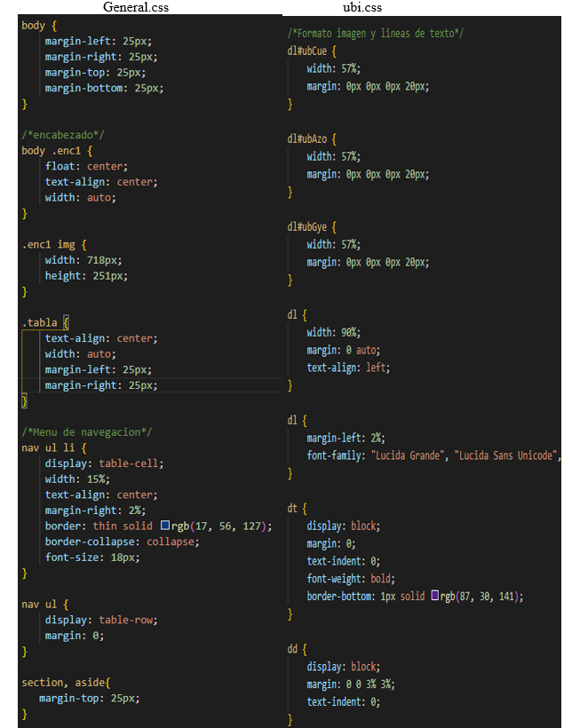Click the /*encabezado*/ comment
Screen dimensions: 580x728
[63, 135]
